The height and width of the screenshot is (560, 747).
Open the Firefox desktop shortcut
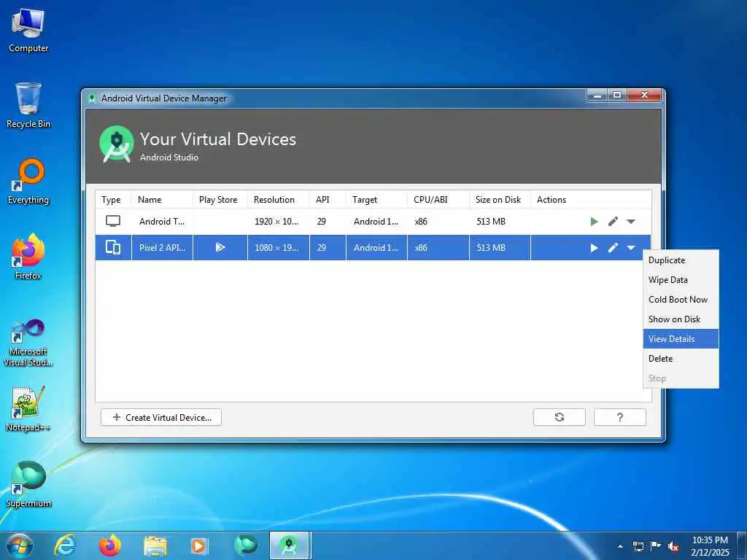tap(28, 257)
